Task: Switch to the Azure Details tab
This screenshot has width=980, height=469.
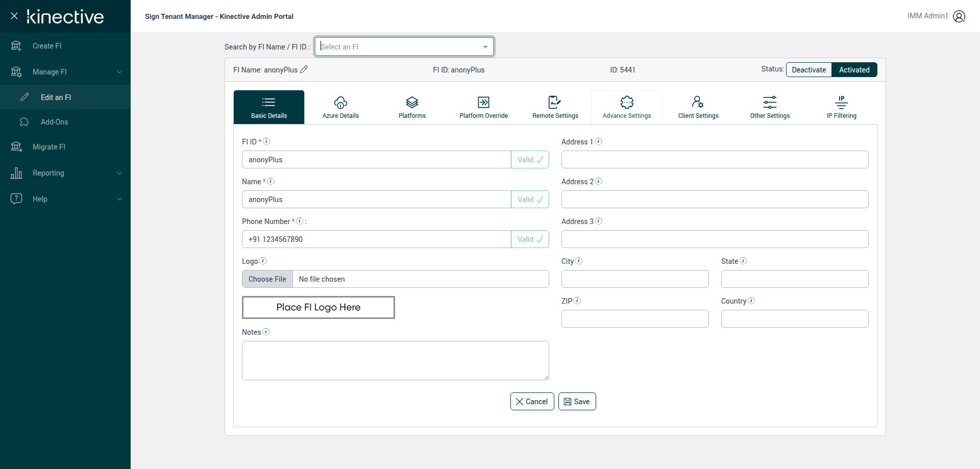Action: pos(340,107)
